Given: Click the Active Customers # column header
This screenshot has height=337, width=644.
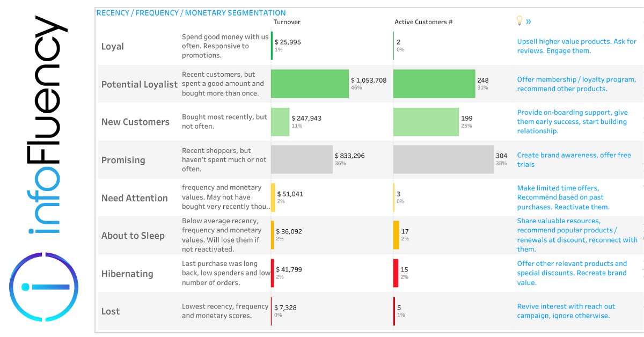Looking at the screenshot, I should pos(423,22).
